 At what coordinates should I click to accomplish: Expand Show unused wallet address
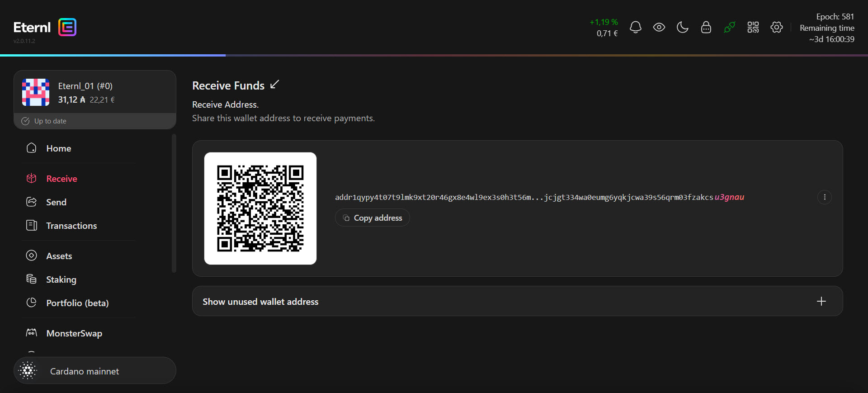click(517, 301)
